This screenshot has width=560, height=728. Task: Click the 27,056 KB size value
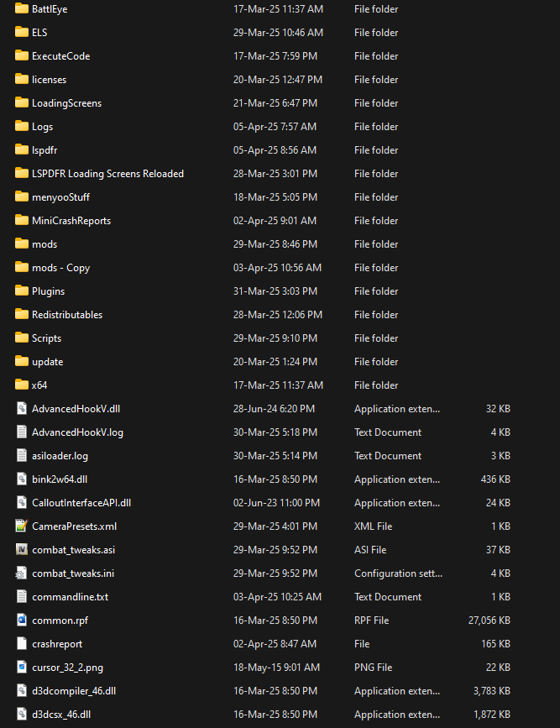489,621
